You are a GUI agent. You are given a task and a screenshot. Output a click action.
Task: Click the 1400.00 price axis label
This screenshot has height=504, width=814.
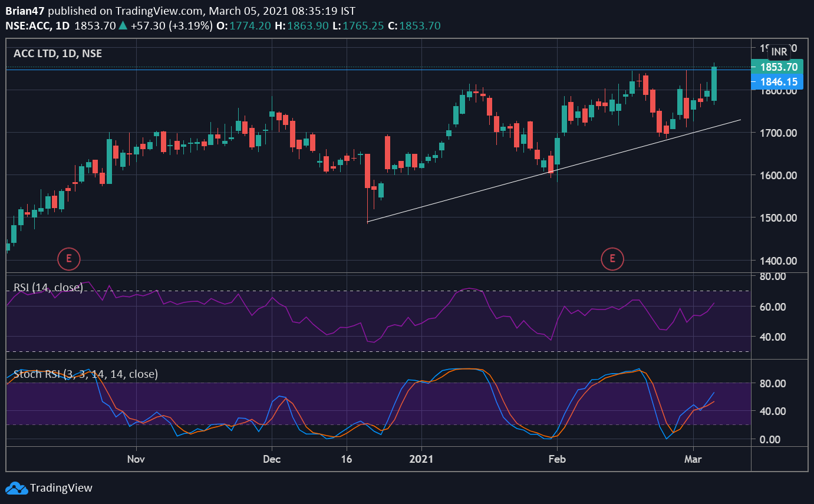coord(778,261)
